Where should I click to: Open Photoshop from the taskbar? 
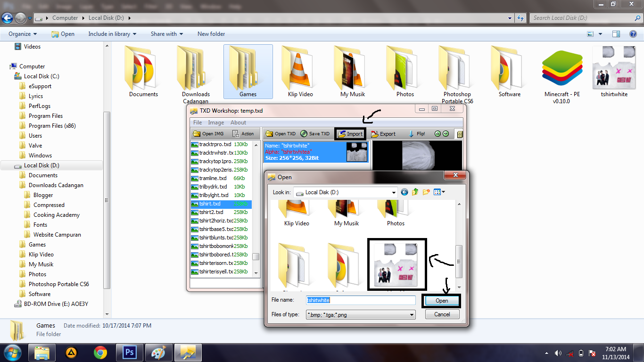pyautogui.click(x=129, y=352)
